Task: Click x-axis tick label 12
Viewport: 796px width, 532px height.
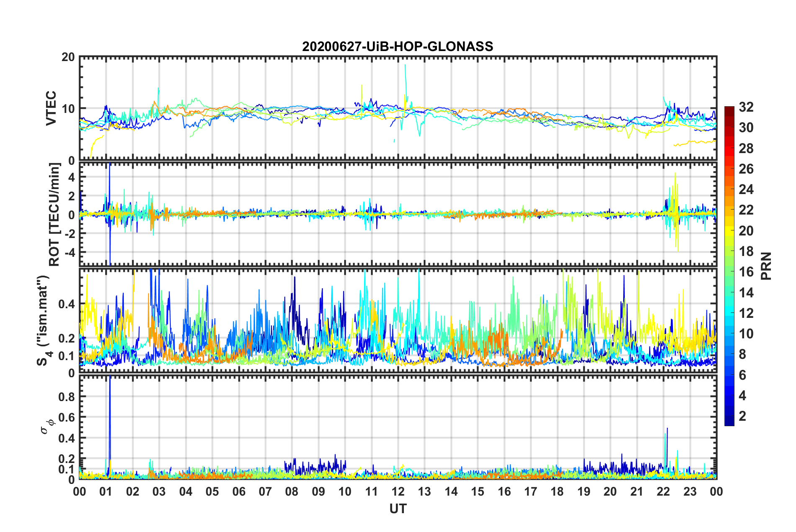Action: tap(398, 491)
